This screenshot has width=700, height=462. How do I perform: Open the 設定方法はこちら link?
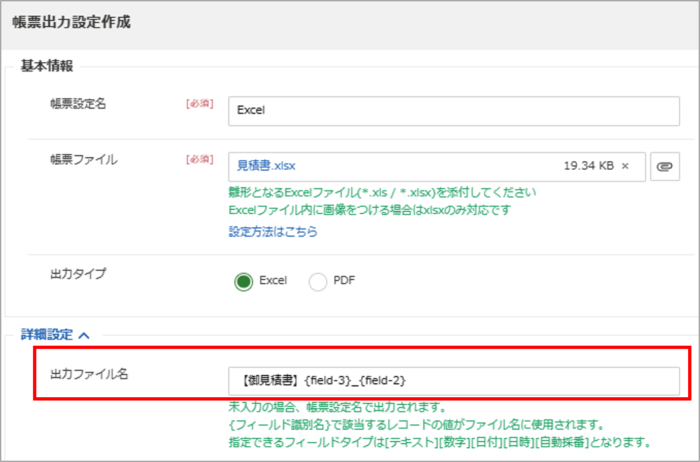tap(273, 232)
